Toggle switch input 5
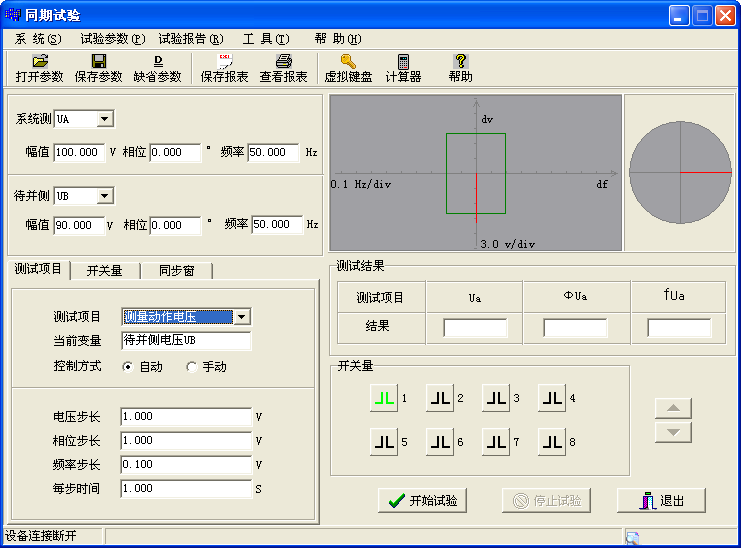 pyautogui.click(x=383, y=441)
